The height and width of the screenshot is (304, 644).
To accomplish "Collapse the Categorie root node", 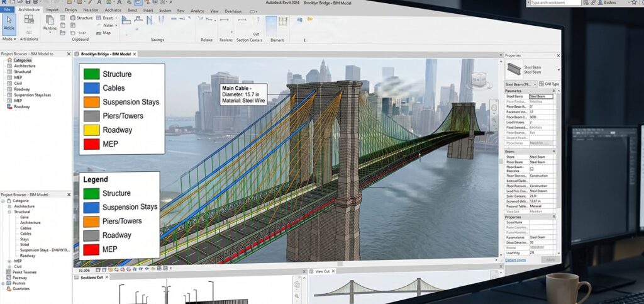I will coord(3,201).
